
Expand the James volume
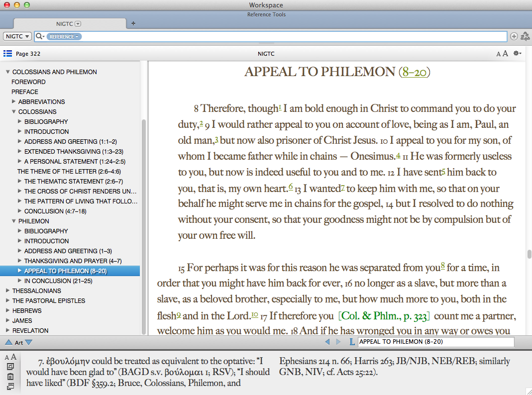click(x=7, y=320)
